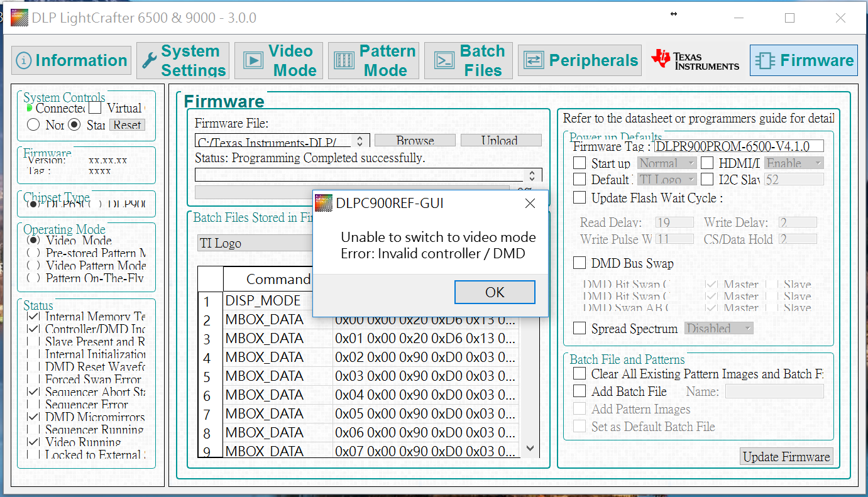This screenshot has width=868, height=497.
Task: Select Pre-stored Pattern Mode radio
Action: click(33, 253)
